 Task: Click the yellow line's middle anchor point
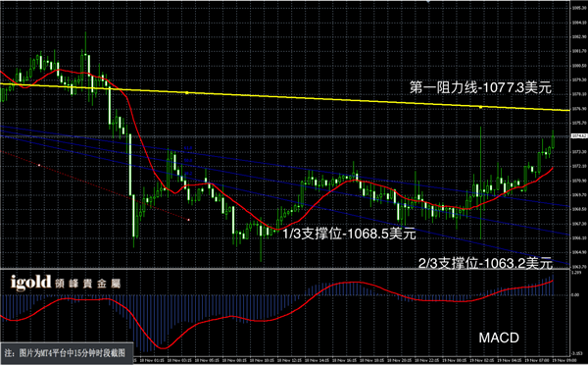187,92
